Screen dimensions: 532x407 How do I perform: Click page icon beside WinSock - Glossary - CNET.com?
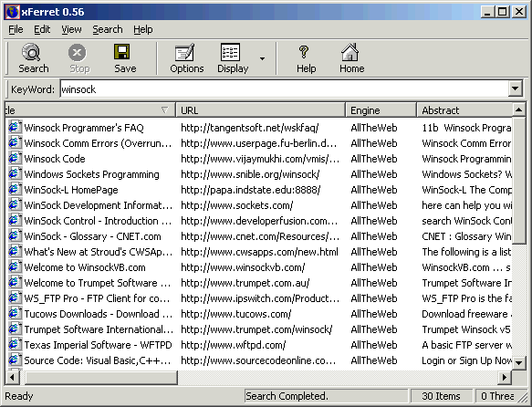coord(16,236)
